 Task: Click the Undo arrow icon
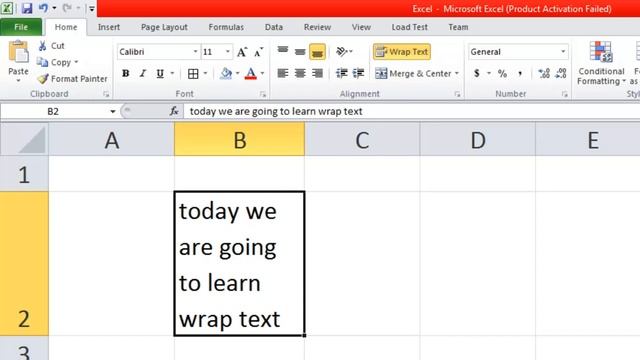(x=43, y=8)
